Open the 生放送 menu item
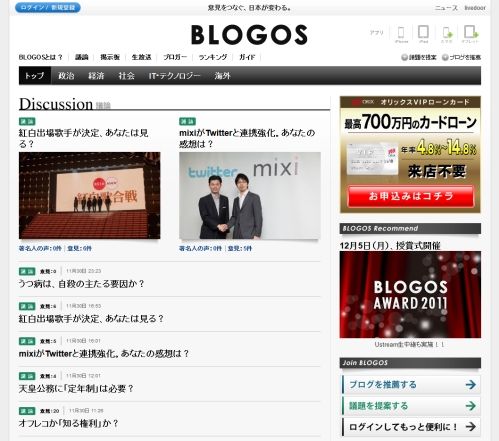Viewport: 499px width, 441px height. click(141, 57)
